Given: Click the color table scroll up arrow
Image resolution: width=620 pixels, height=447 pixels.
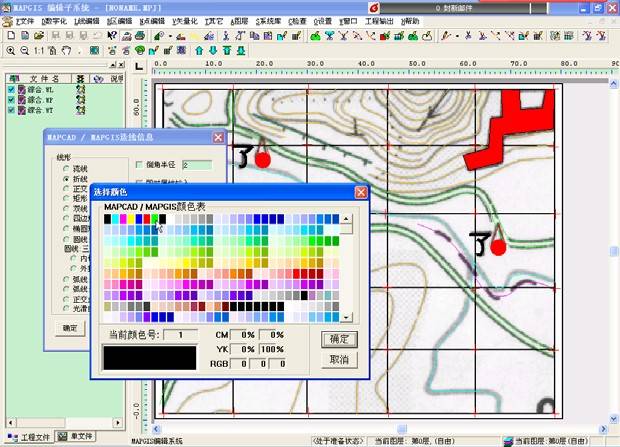Looking at the screenshot, I should pos(346,219).
